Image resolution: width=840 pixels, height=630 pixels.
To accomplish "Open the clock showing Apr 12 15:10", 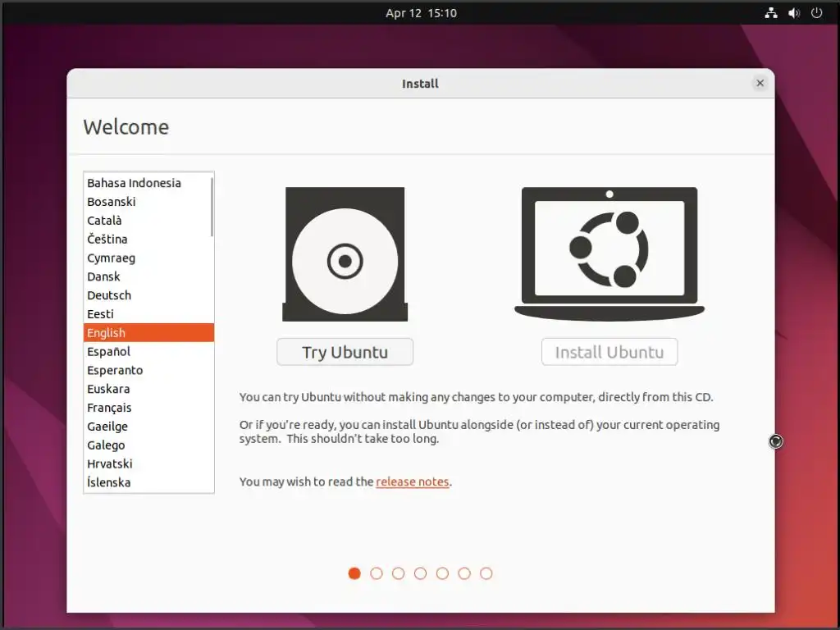I will (x=421, y=13).
